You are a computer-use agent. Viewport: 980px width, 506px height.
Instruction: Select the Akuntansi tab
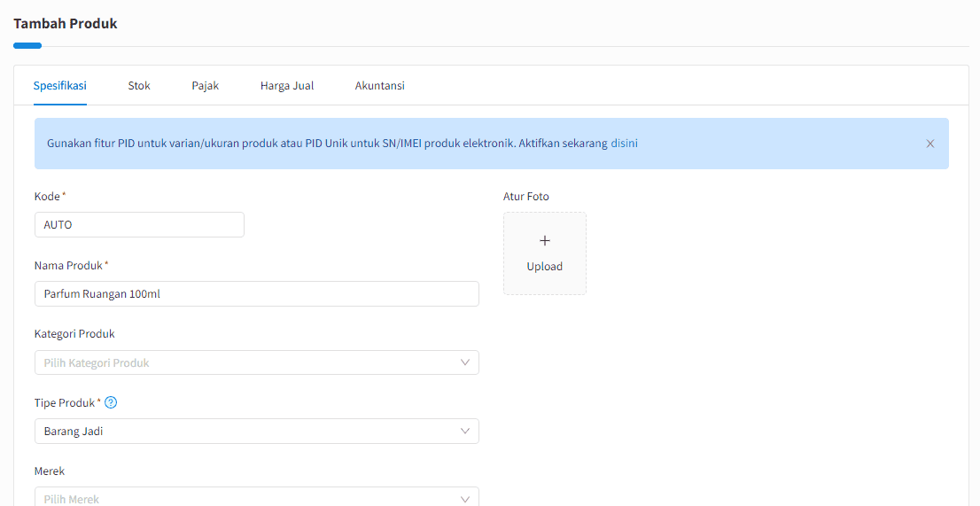[x=379, y=86]
